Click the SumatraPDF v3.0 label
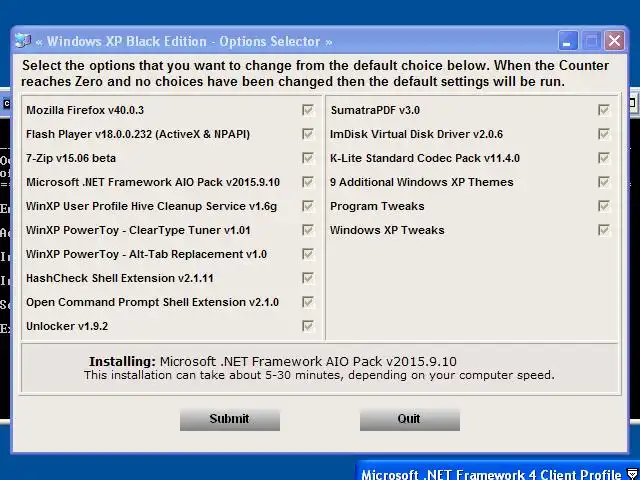Image resolution: width=640 pixels, height=480 pixels. (x=375, y=110)
